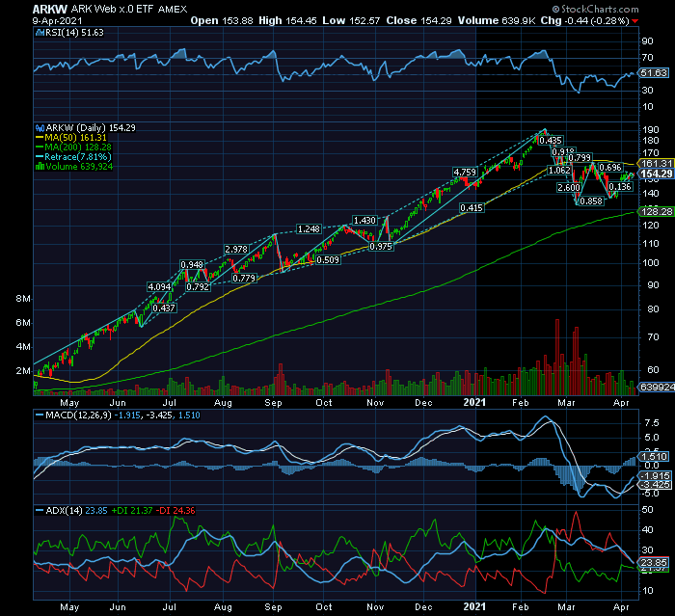Click the red down-arrow beside the Chg value
This screenshot has width=675, height=616.
pyautogui.click(x=635, y=21)
